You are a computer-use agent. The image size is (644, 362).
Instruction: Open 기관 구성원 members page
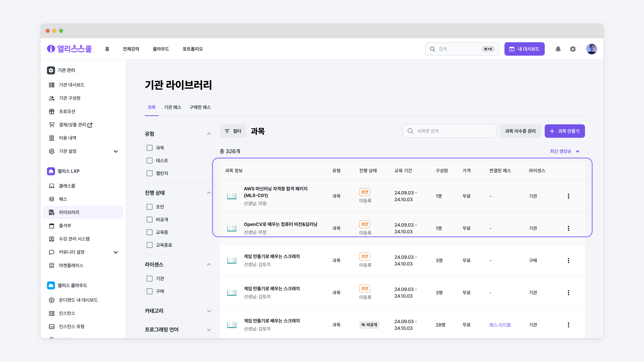pos(83,98)
